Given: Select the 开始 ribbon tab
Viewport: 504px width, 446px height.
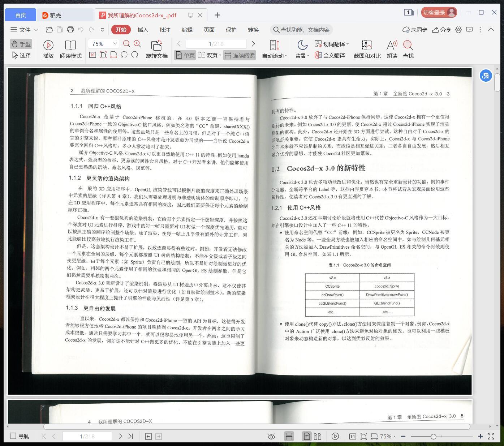Looking at the screenshot, I should pos(121,30).
